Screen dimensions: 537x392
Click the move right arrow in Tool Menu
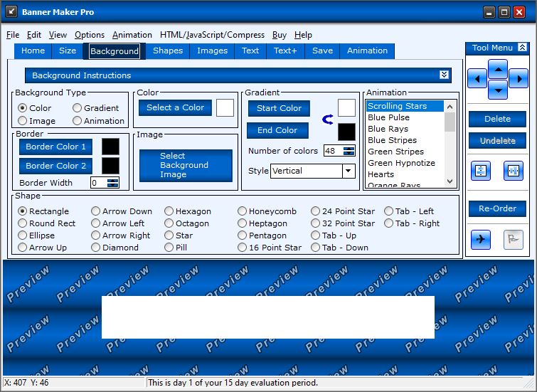519,78
